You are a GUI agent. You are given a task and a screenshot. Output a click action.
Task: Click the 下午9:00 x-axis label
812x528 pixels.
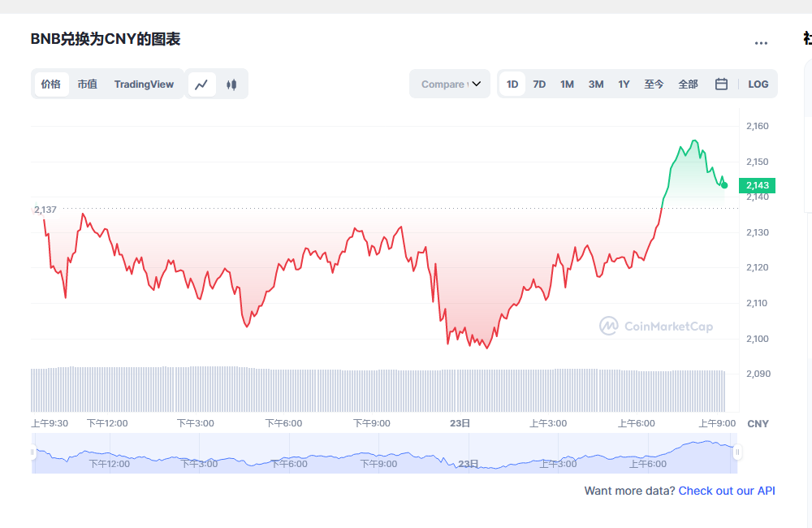(372, 423)
